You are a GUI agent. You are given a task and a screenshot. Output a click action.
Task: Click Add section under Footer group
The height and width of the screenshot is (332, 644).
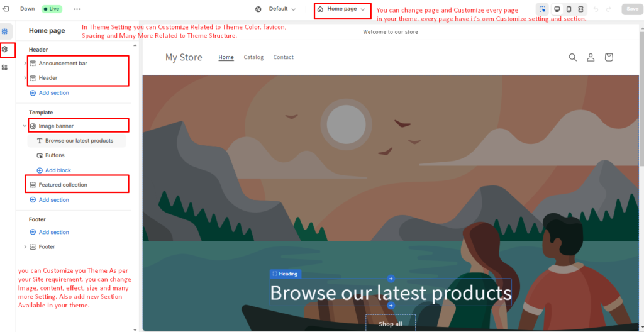point(50,232)
